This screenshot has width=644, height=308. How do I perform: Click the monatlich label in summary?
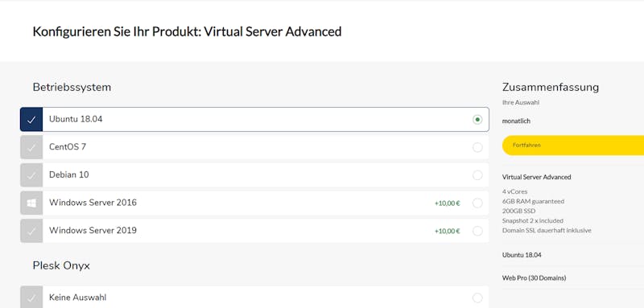pos(516,121)
